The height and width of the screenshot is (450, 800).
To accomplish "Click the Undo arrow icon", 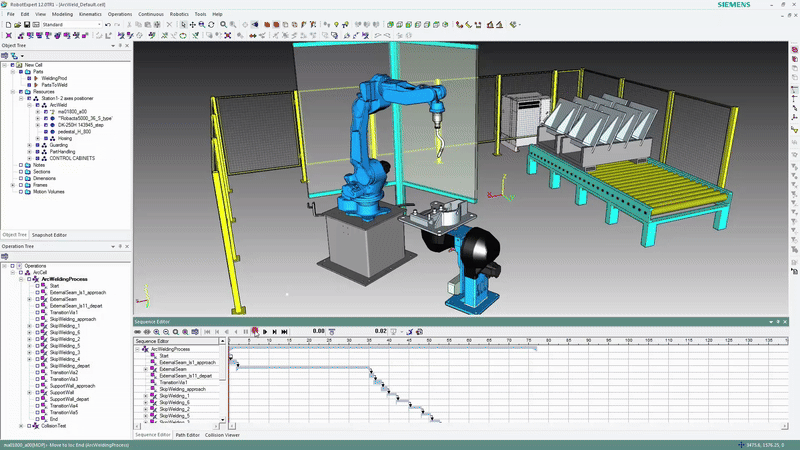I will point(108,24).
